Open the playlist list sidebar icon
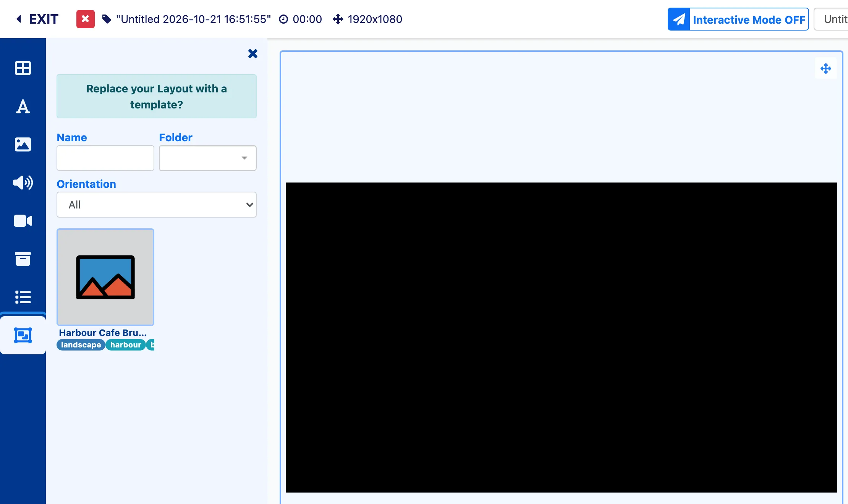The image size is (848, 504). pyautogui.click(x=23, y=297)
